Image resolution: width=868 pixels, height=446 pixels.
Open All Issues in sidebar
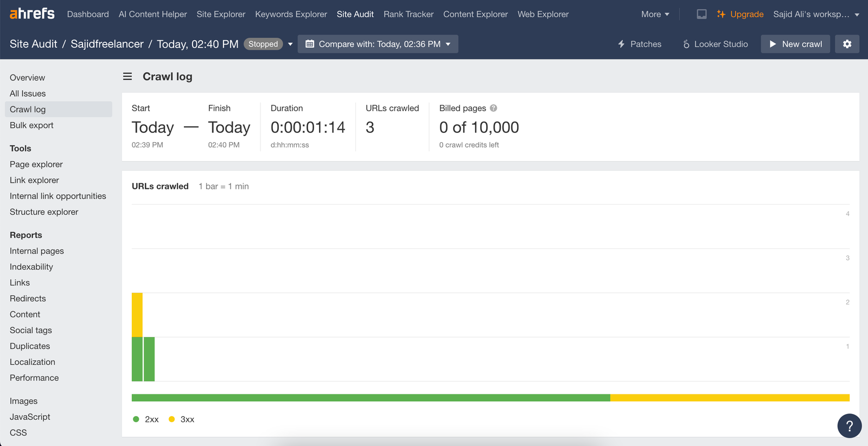click(28, 93)
